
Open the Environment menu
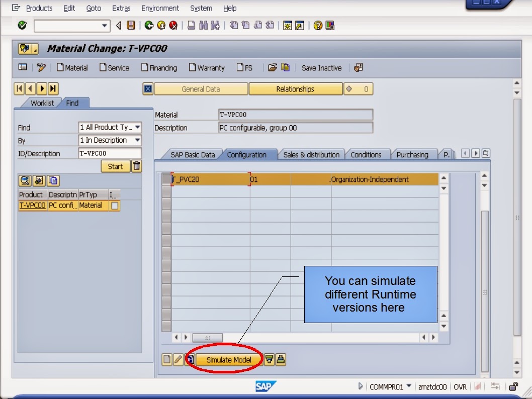pos(160,8)
